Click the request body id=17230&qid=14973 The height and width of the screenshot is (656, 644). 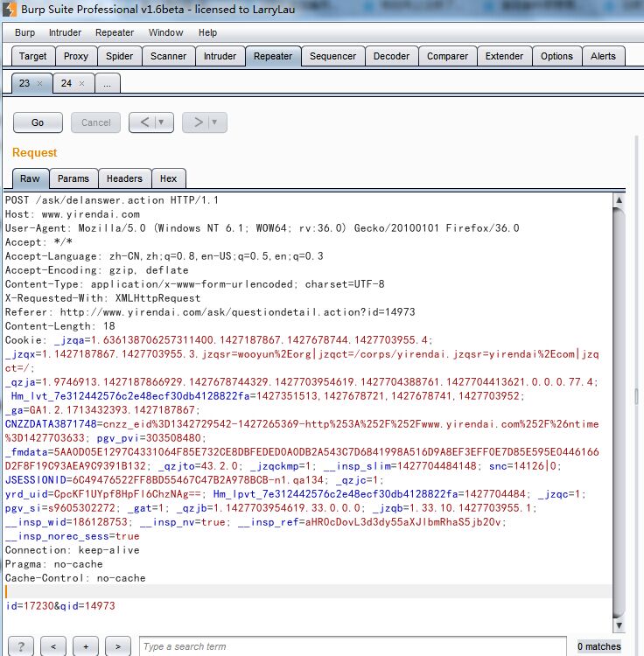tap(60, 606)
